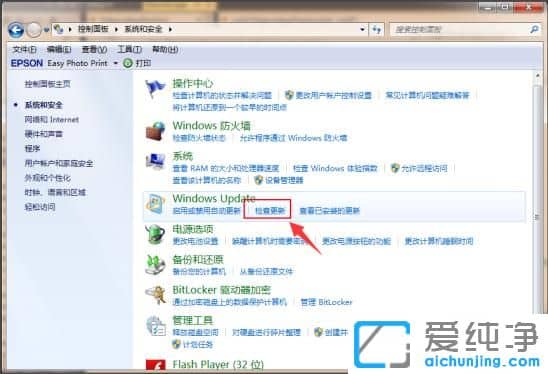Viewport: 548px width, 374px height.
Task: Click the green 打印 icon in EPSON toolbar
Action: tap(128, 63)
